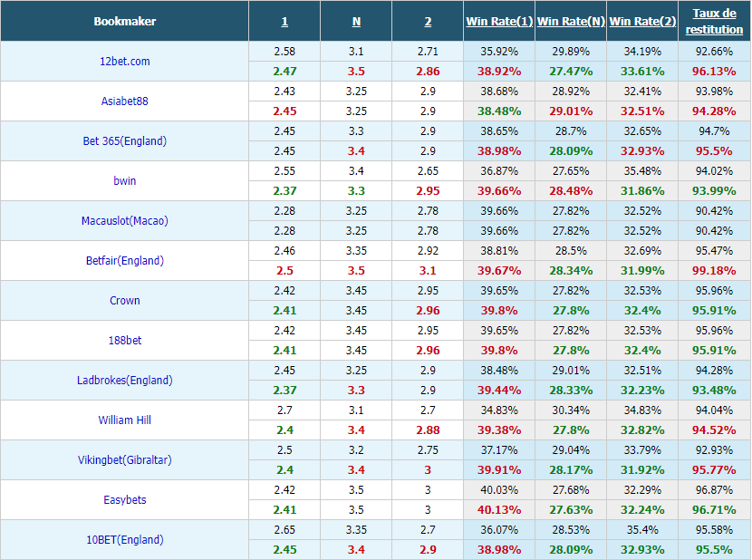Select Ladbrokes restitution 93.48%

[714, 391]
